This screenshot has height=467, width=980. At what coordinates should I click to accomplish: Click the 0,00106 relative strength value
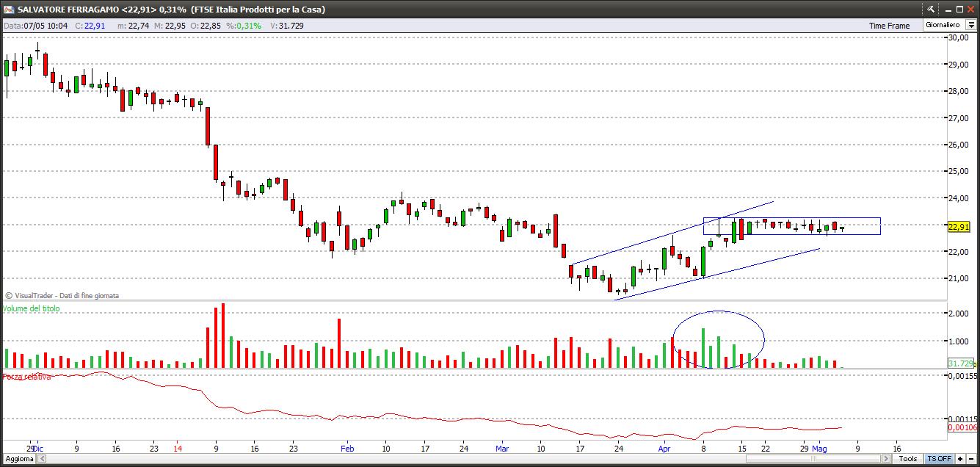click(962, 427)
